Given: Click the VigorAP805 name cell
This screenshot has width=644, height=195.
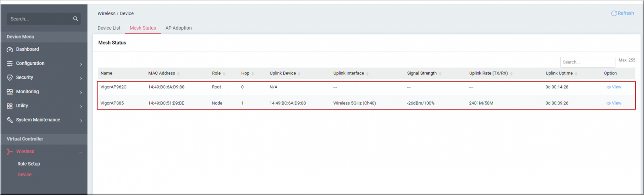Looking at the screenshot, I should (x=112, y=103).
